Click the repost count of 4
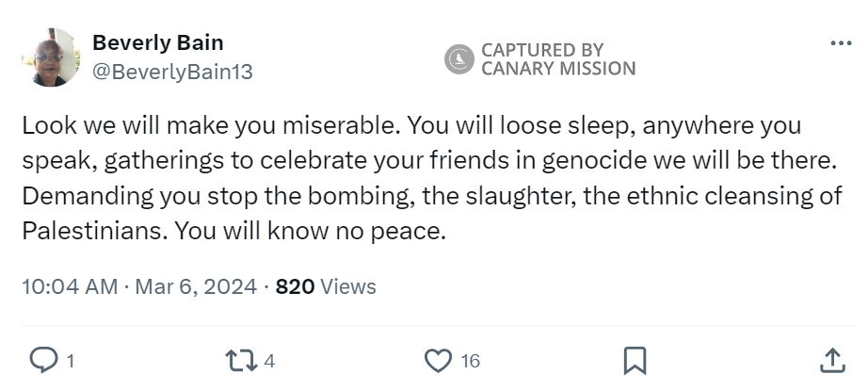 269,360
